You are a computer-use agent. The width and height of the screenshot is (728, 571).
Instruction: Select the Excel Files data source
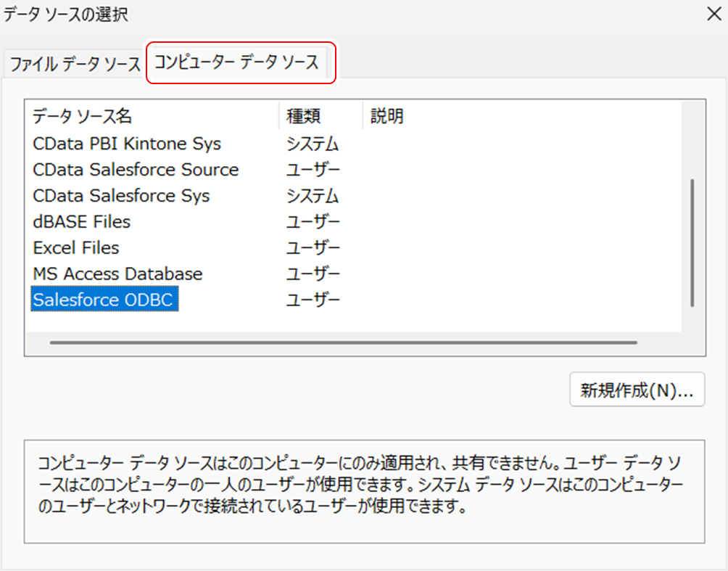point(75,247)
